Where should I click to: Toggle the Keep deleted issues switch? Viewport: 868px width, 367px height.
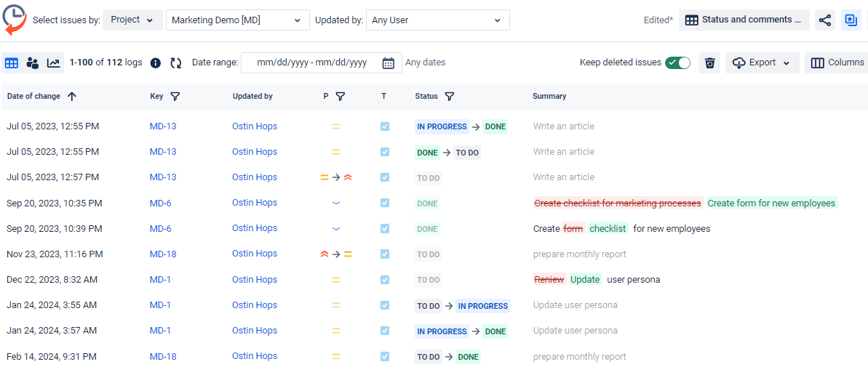click(677, 62)
